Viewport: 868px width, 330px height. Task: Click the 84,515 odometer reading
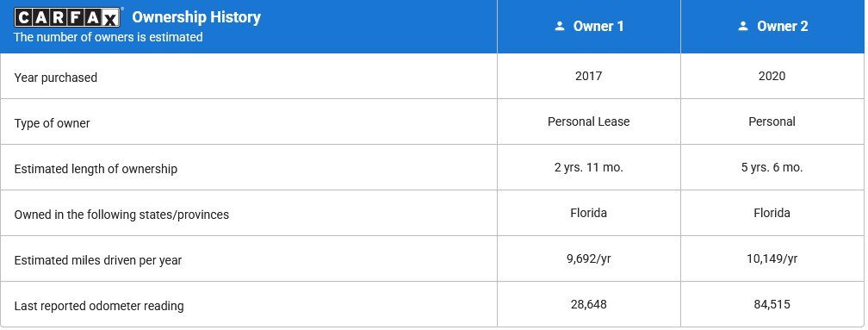[772, 304]
